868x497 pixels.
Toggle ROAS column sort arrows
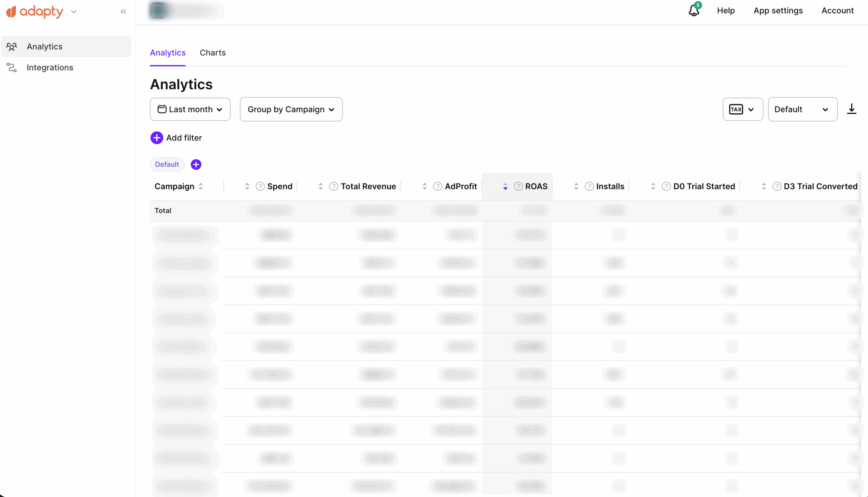[x=505, y=186]
